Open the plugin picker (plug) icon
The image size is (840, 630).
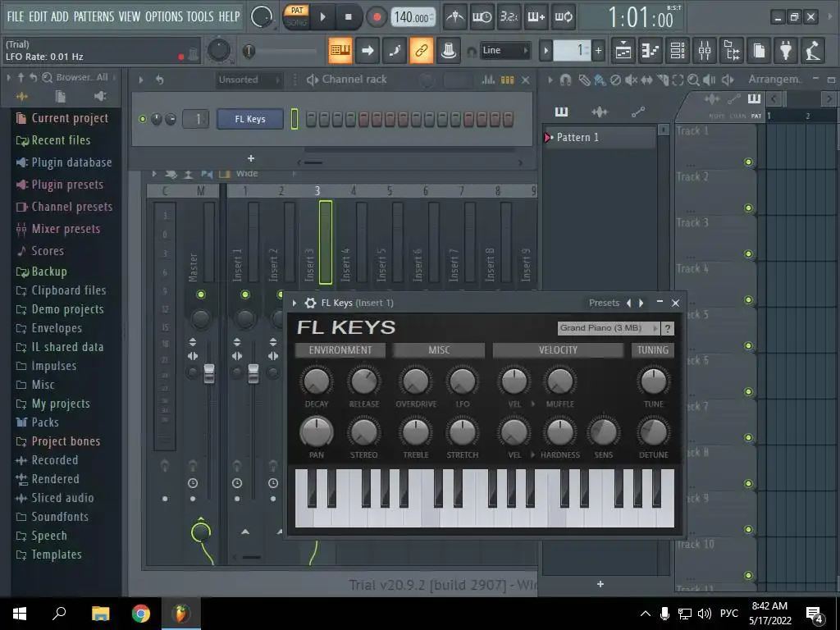786,51
